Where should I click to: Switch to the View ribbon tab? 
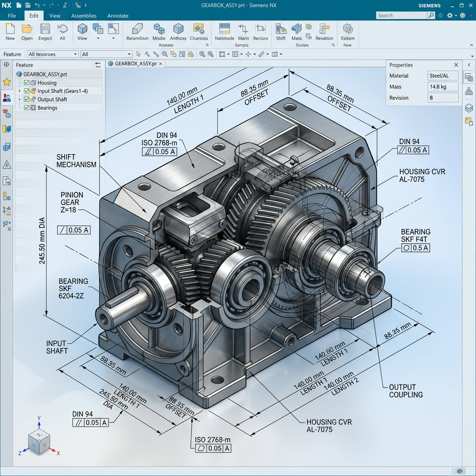pyautogui.click(x=55, y=16)
